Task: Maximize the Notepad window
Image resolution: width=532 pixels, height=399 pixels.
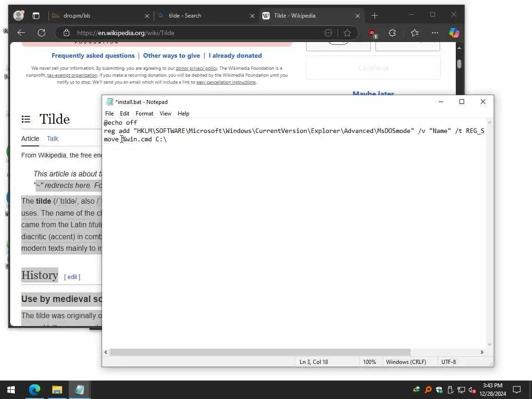Action: click(x=462, y=102)
